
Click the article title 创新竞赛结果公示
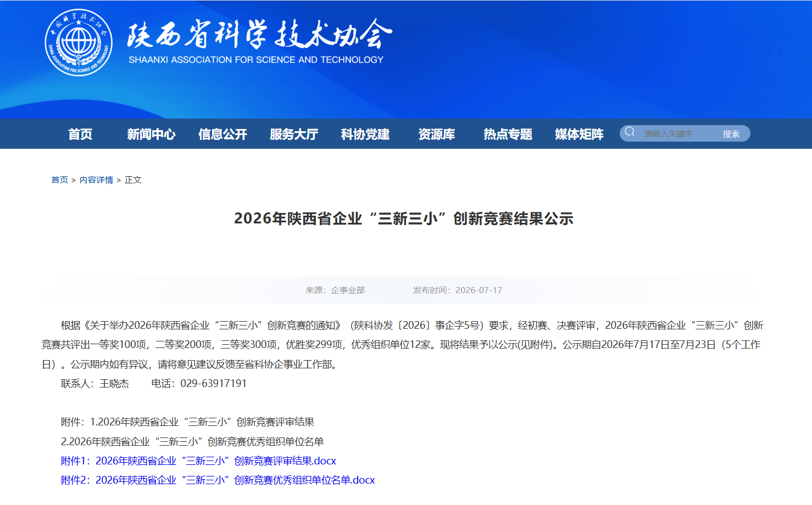[404, 218]
